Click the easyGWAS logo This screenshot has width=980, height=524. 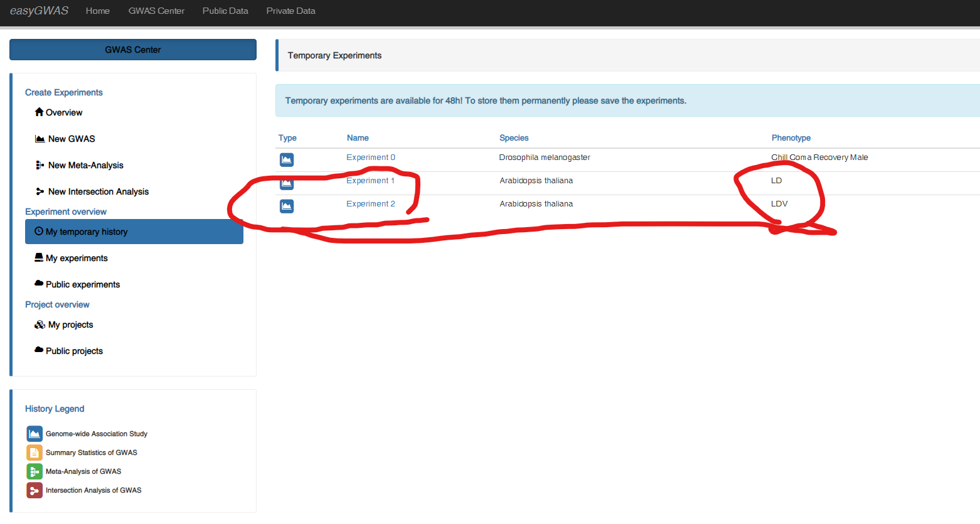(39, 11)
